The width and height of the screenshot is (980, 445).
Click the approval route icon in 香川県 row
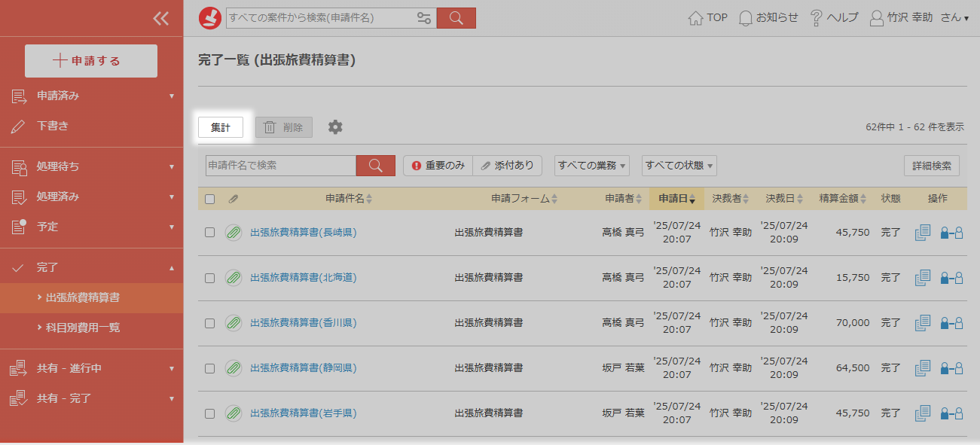point(952,323)
